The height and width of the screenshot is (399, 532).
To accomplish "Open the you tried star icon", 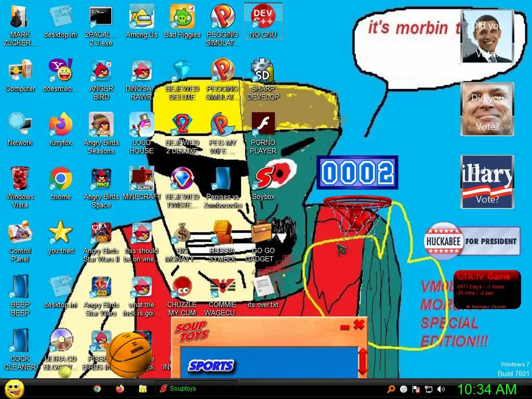I will [x=60, y=237].
